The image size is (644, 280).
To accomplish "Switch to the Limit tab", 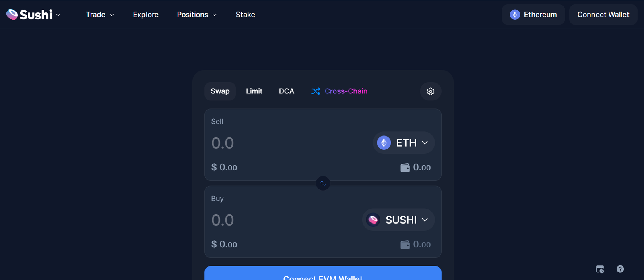I will [x=254, y=91].
